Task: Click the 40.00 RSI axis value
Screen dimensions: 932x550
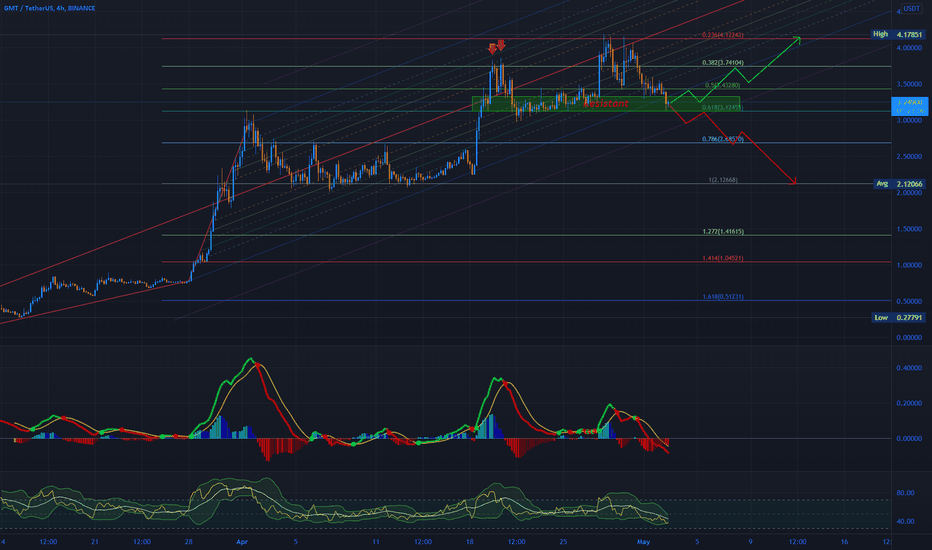Action: click(x=905, y=521)
